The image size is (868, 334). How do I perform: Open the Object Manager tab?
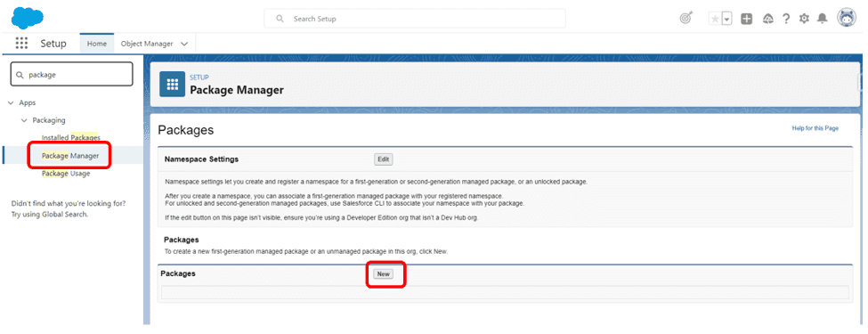147,44
